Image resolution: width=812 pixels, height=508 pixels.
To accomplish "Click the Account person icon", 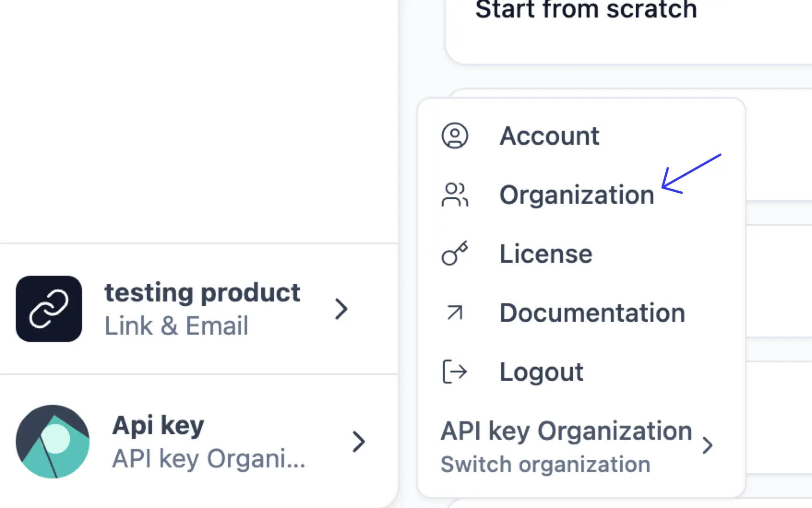I will (455, 136).
